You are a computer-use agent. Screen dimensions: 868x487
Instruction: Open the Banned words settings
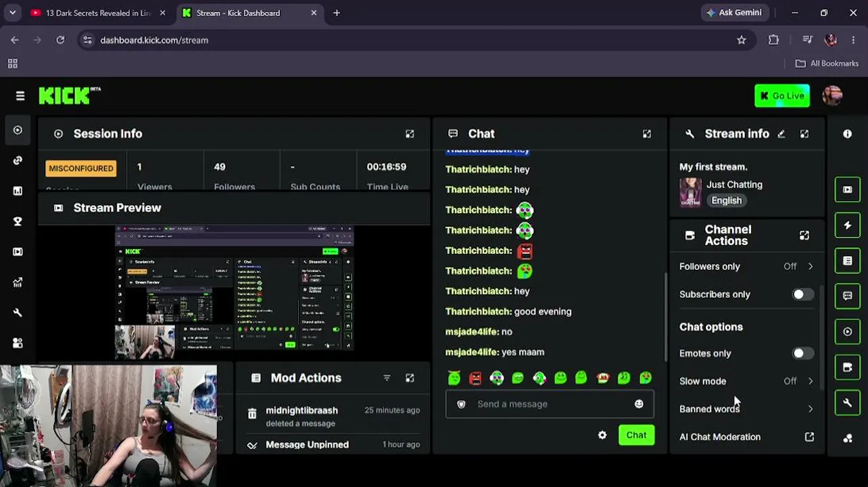pyautogui.click(x=746, y=409)
